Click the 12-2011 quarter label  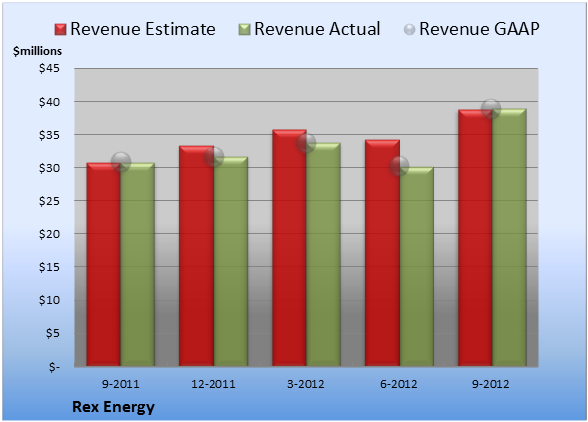(213, 384)
